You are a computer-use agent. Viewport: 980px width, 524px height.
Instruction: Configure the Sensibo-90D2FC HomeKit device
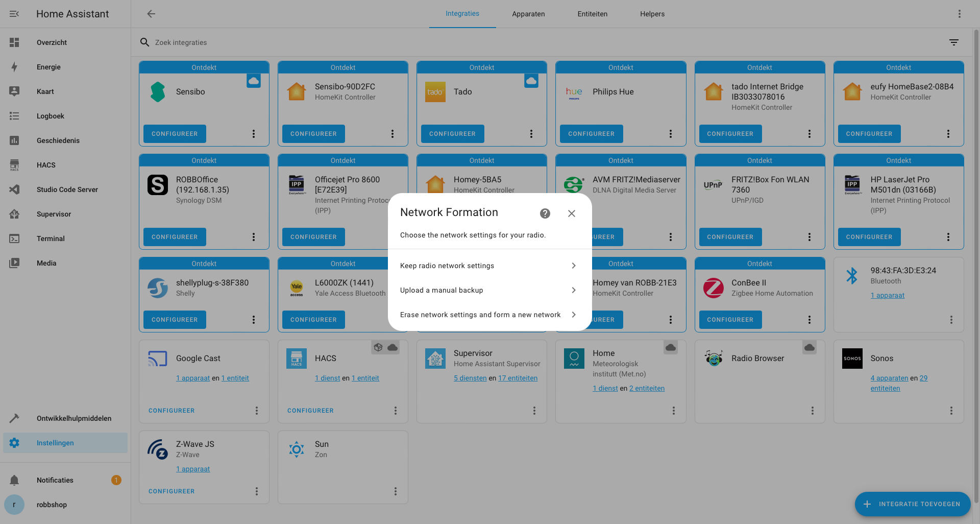313,134
